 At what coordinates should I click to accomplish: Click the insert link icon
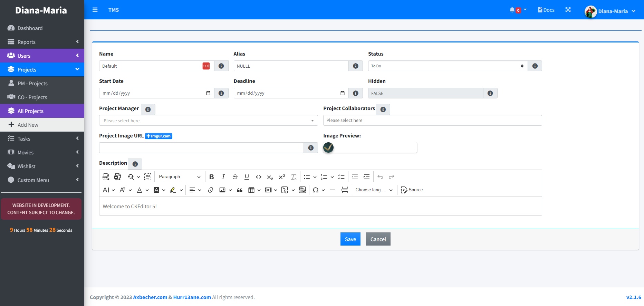click(211, 190)
